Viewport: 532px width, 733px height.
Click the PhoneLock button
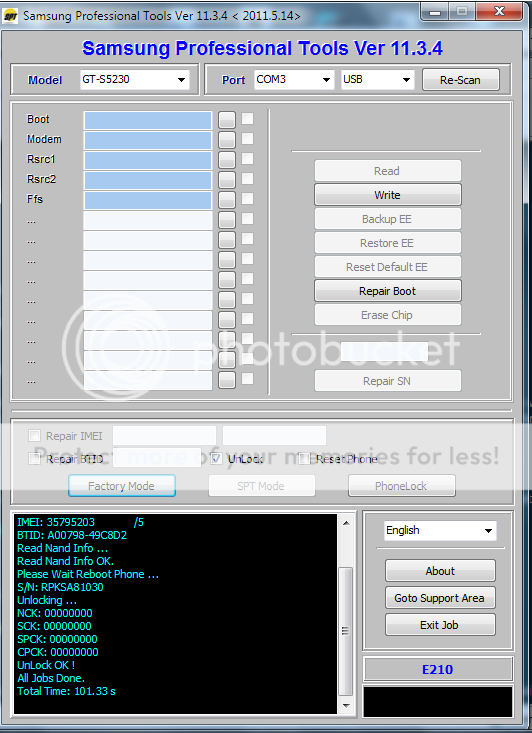pos(402,486)
